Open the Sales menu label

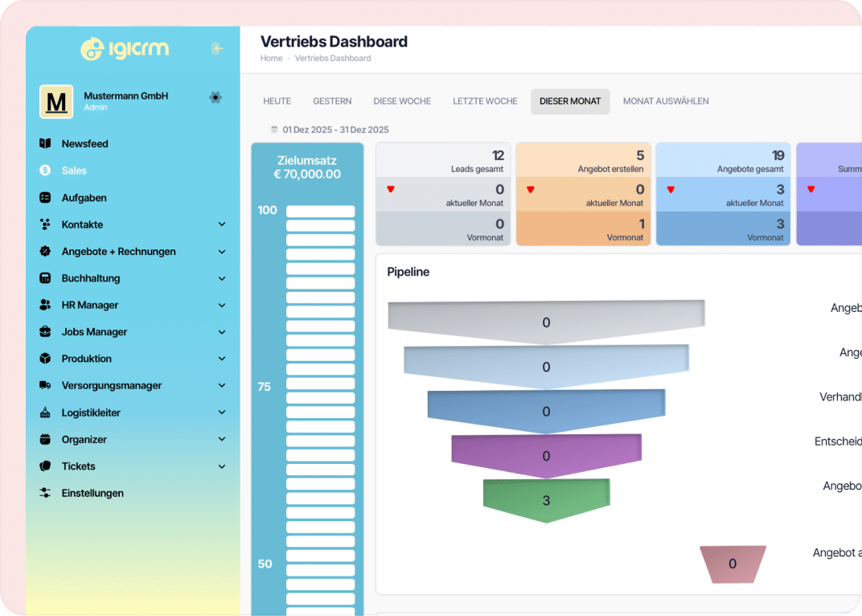click(74, 170)
